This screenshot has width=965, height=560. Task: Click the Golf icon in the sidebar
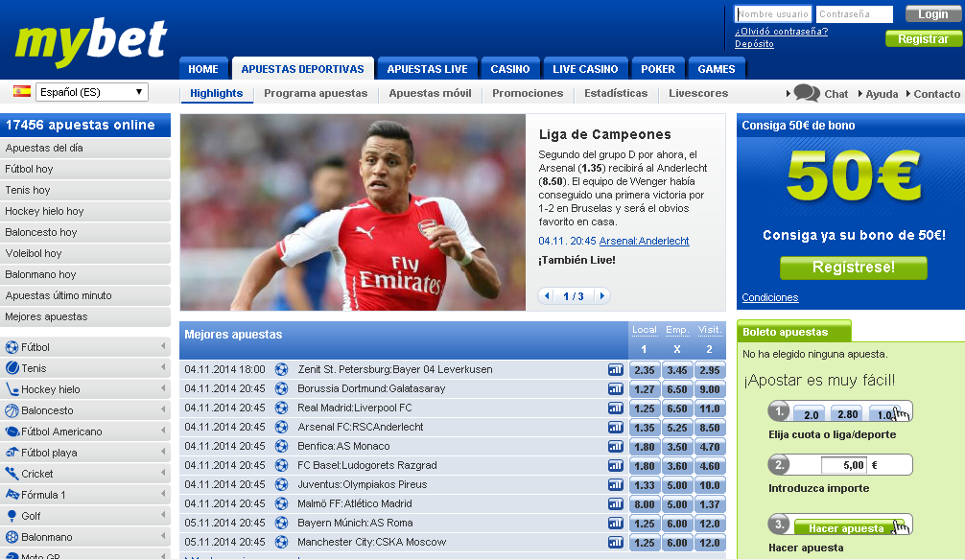[x=12, y=516]
